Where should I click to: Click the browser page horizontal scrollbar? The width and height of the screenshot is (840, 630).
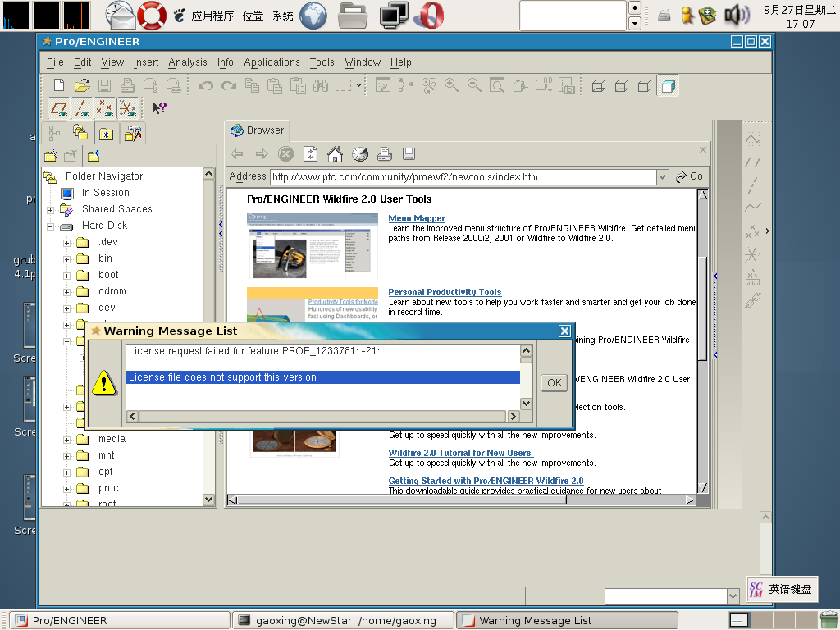tap(402, 500)
